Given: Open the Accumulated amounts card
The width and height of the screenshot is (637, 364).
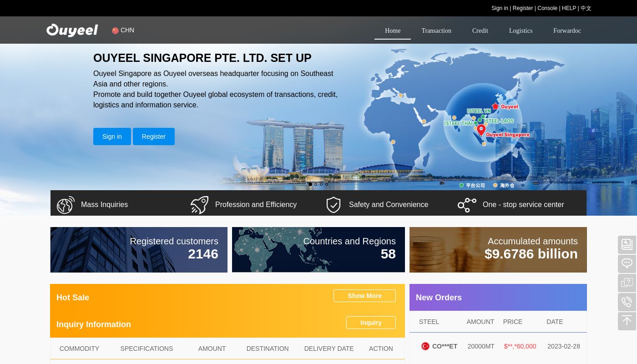Looking at the screenshot, I should coord(498,250).
